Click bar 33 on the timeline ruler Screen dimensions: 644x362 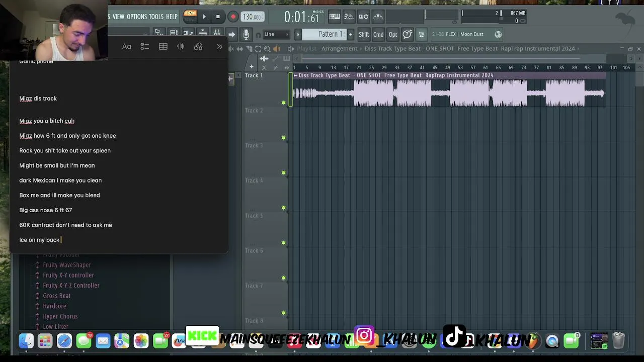tap(396, 67)
